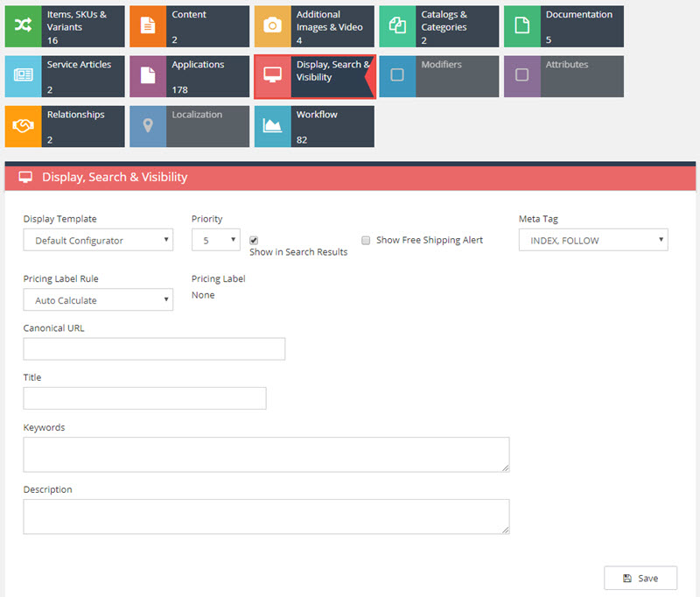
Task: Click the handshake icon for Relationships
Action: coord(24,126)
